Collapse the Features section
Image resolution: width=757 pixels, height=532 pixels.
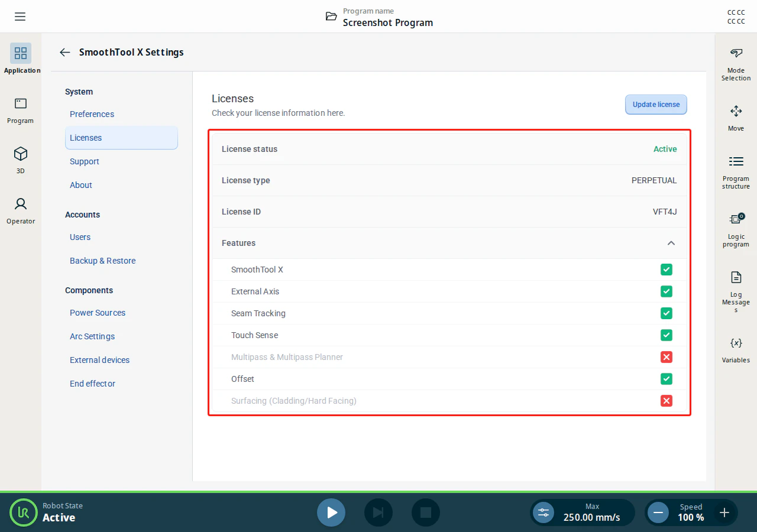click(671, 243)
